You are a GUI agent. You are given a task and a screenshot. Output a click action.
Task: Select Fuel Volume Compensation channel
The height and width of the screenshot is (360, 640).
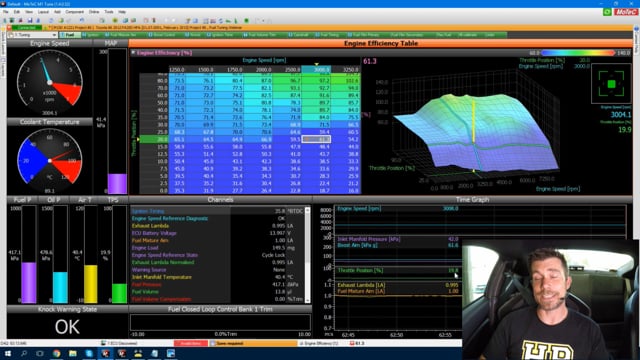(217, 299)
